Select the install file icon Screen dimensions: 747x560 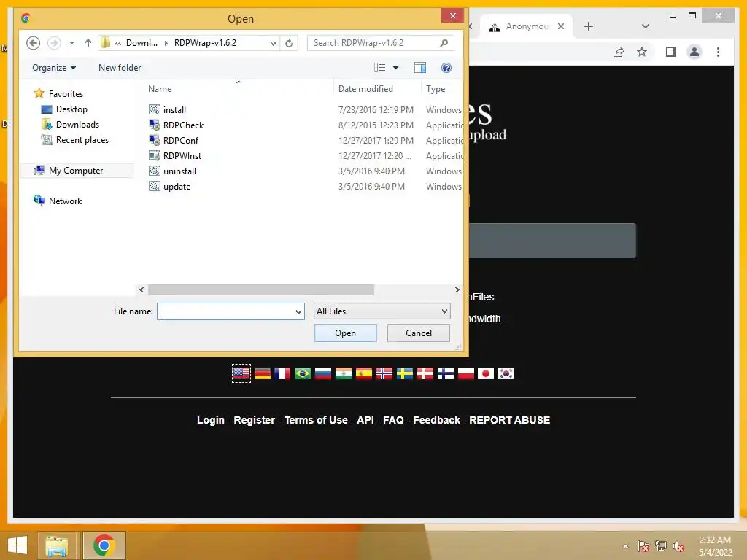tap(155, 109)
